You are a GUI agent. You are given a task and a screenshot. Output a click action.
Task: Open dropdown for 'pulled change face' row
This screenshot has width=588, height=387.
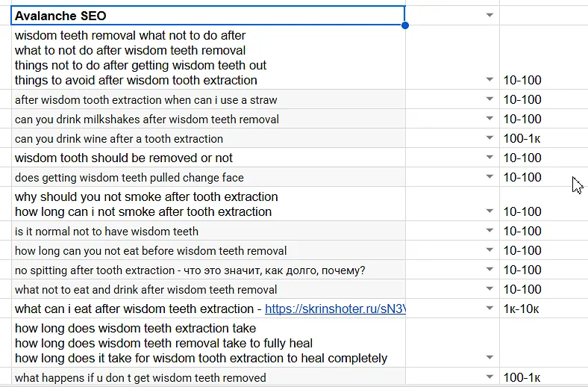pyautogui.click(x=490, y=178)
